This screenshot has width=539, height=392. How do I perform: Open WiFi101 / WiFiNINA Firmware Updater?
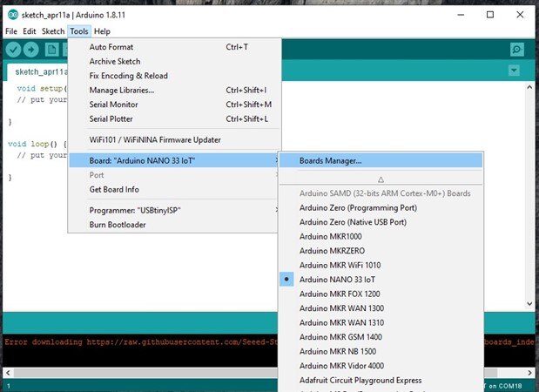pyautogui.click(x=175, y=140)
